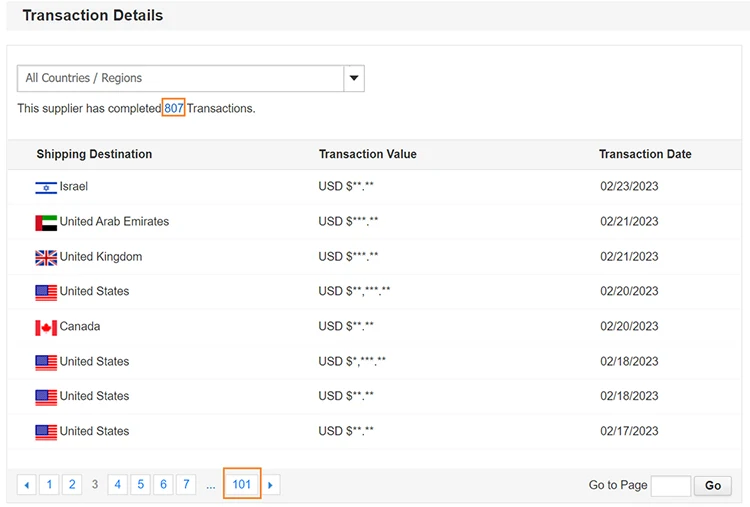Open page 5 of transactions
Screen dimensions: 750x507
(x=141, y=485)
